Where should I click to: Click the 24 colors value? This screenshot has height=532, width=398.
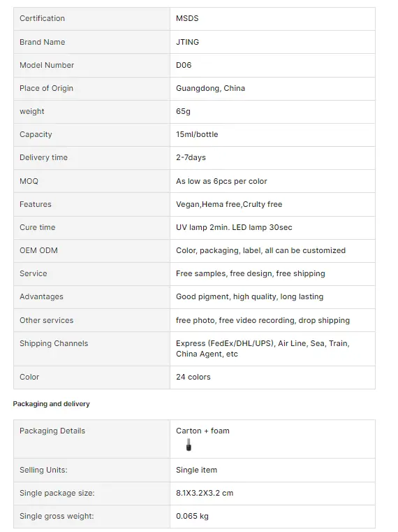(193, 377)
